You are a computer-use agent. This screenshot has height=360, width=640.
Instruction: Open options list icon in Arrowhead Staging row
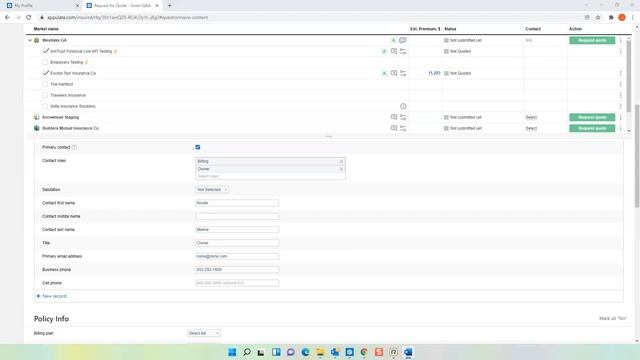(403, 117)
